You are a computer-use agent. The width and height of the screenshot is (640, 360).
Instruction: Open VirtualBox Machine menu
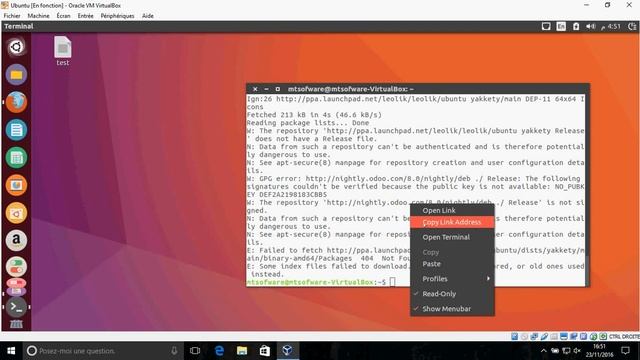pos(38,16)
